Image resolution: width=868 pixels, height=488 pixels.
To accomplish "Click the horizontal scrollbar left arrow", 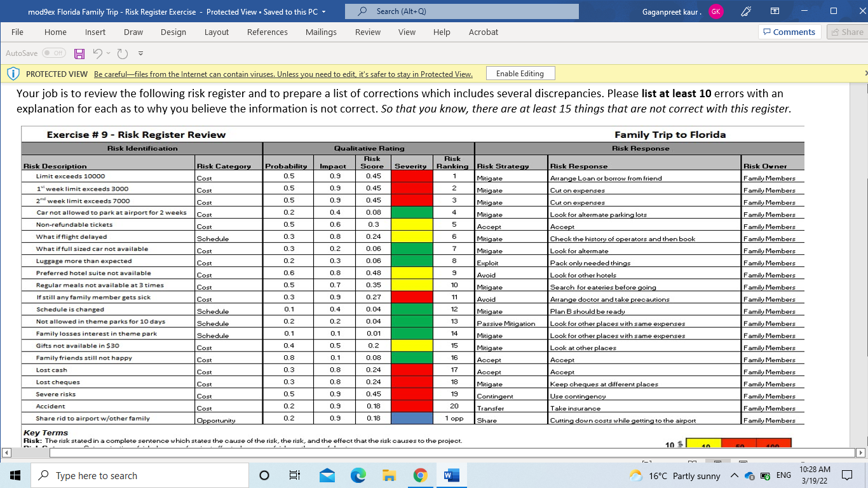I will point(6,453).
